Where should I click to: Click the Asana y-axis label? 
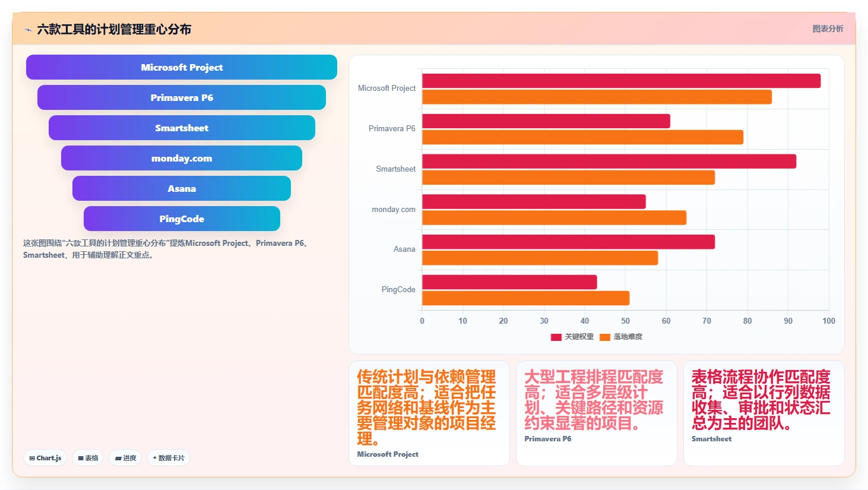coord(404,249)
